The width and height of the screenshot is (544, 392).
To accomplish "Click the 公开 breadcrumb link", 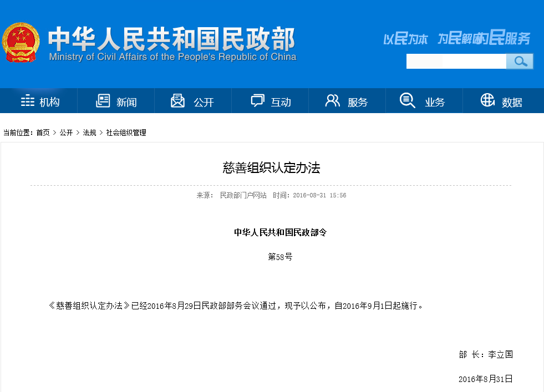I will (x=66, y=133).
